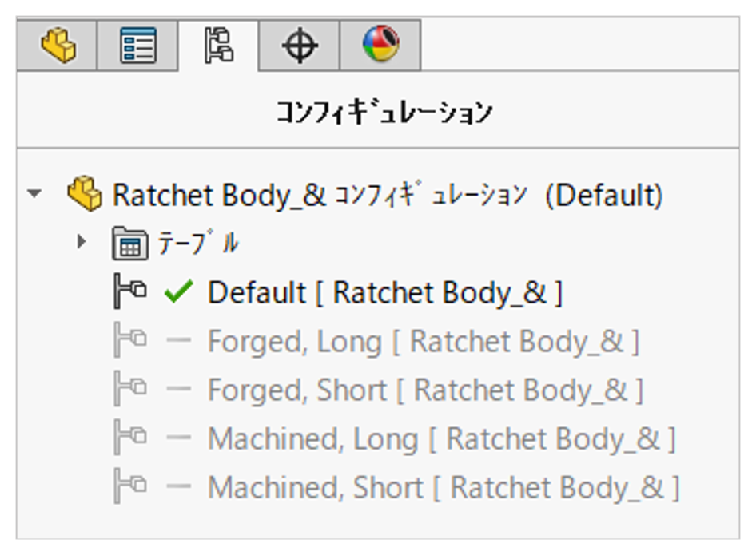Select Machined, Short configuration
The image size is (756, 555).
(x=444, y=487)
